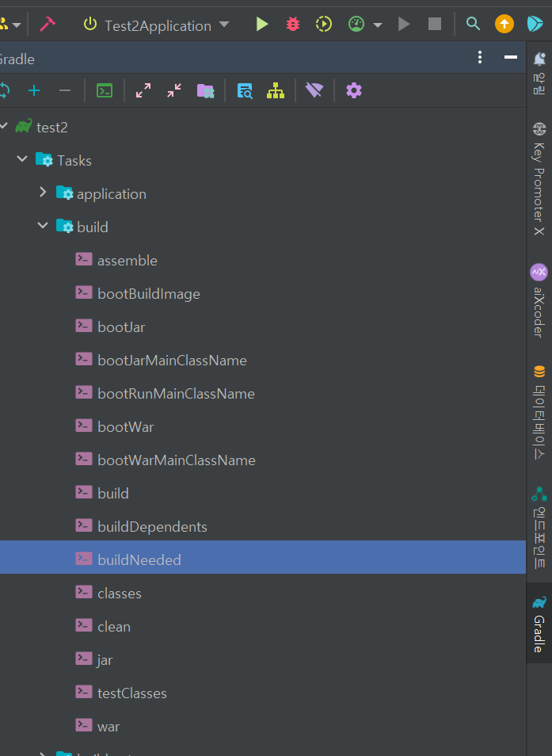
Task: Open the Key Promoter X side tab
Action: pyautogui.click(x=539, y=179)
